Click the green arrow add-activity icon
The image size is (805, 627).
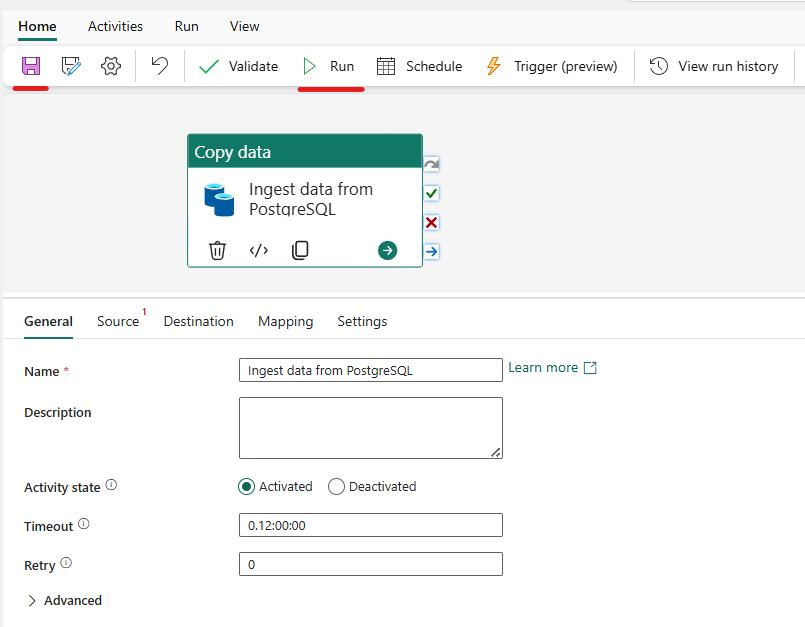click(x=388, y=251)
